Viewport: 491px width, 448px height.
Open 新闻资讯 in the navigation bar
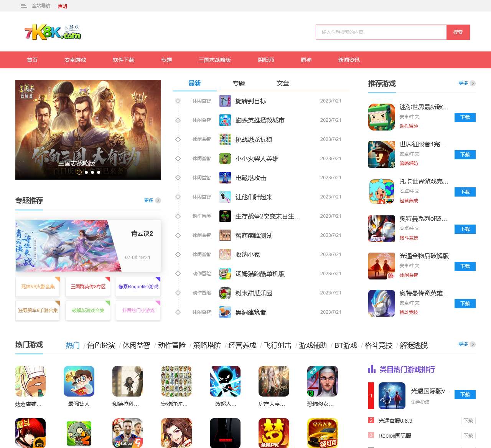[x=349, y=60]
